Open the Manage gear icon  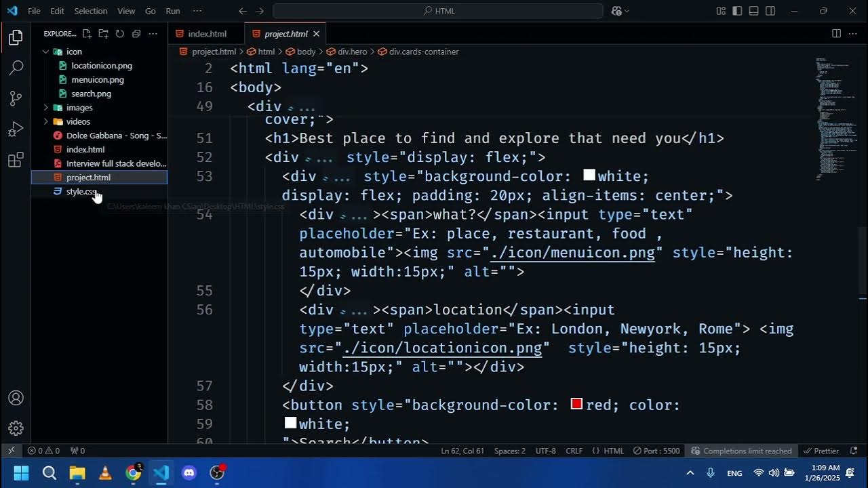(16, 428)
